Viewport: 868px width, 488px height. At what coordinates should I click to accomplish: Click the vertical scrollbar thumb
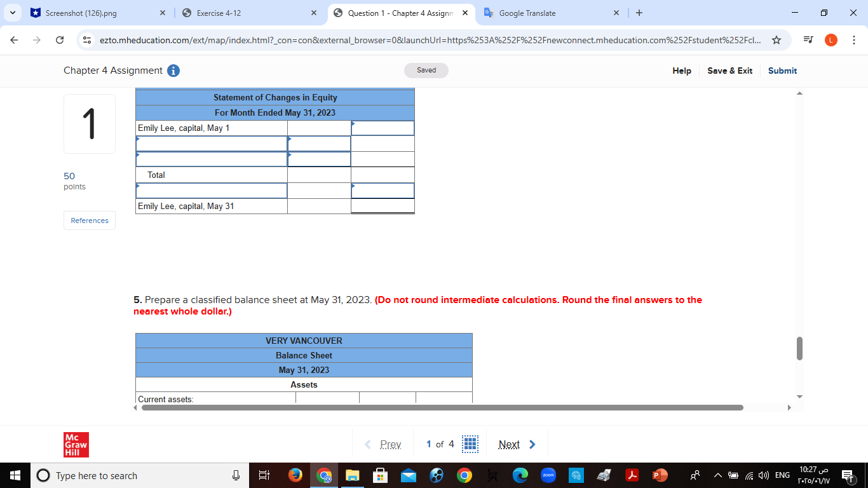click(799, 348)
